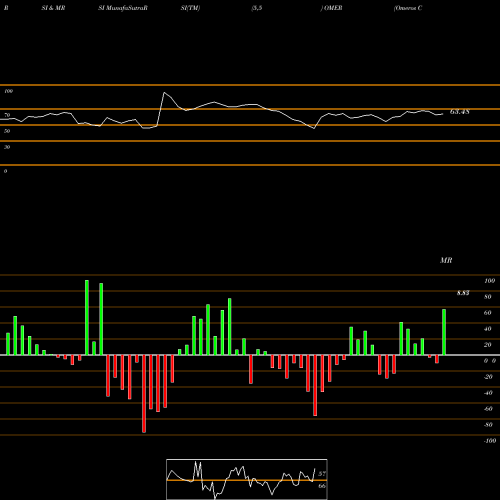The image size is (500, 500).
Task: Click the MunafaSutra header label
Action: 128,8
